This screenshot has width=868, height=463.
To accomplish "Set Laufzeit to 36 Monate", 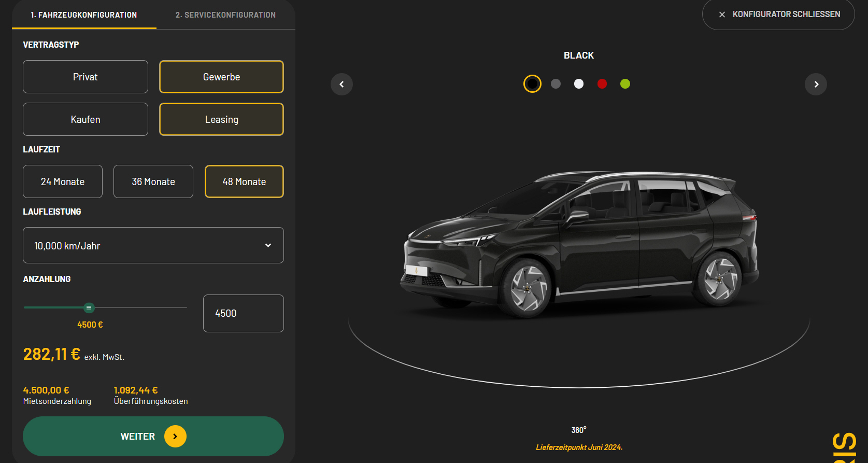I will [153, 181].
